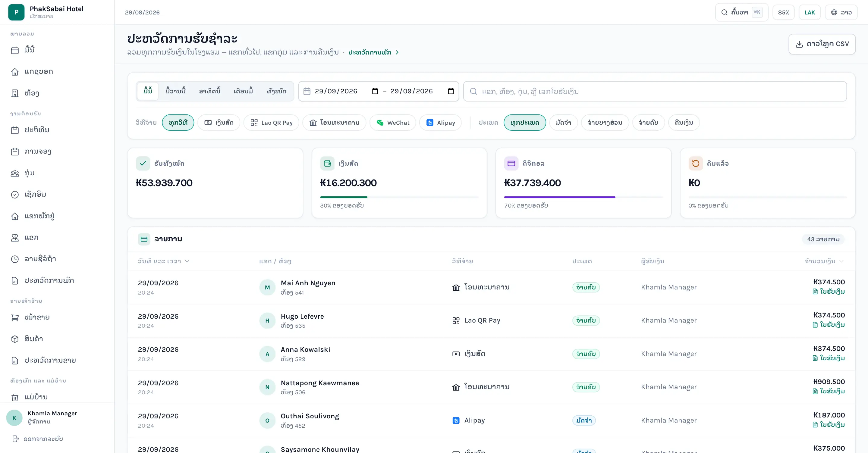Select the WeChat payment filter chip

(392, 123)
